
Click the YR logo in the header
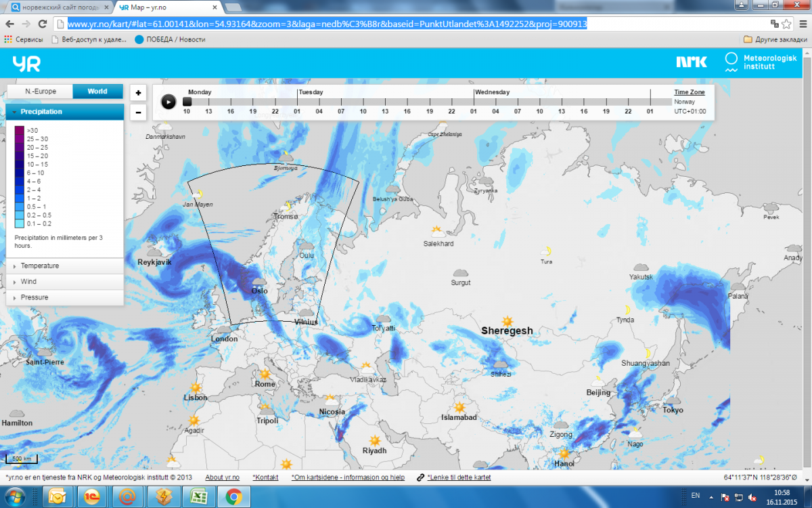(x=26, y=64)
